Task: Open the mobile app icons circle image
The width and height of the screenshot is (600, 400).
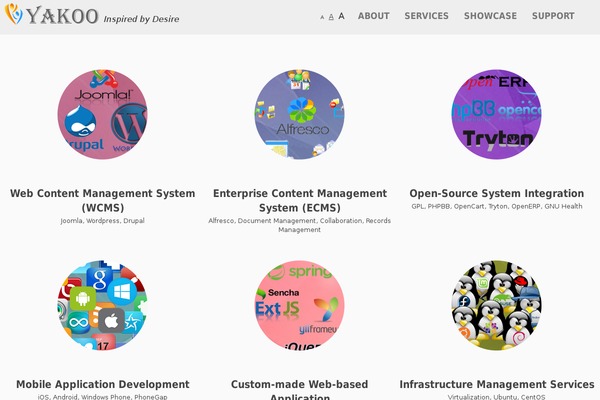Action: coord(102,305)
